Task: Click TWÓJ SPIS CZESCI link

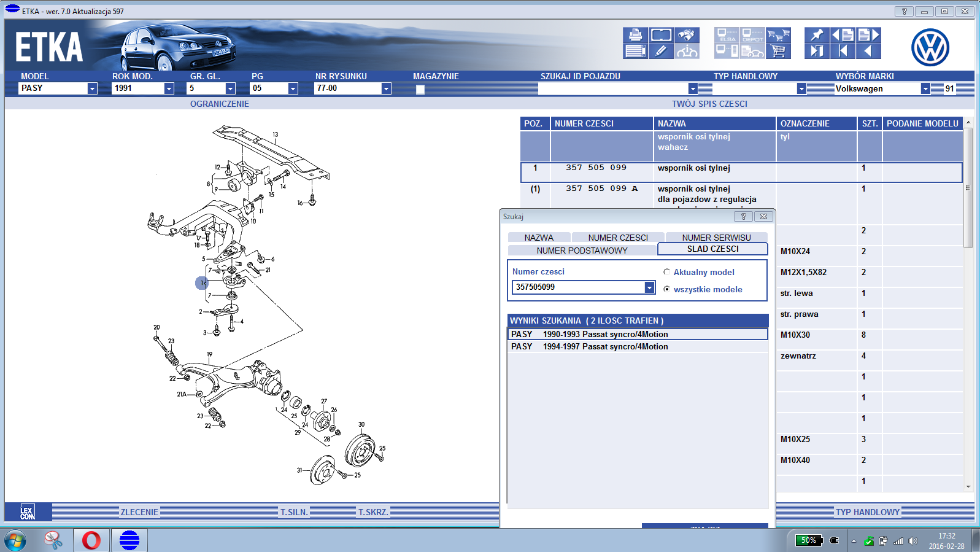Action: [709, 104]
